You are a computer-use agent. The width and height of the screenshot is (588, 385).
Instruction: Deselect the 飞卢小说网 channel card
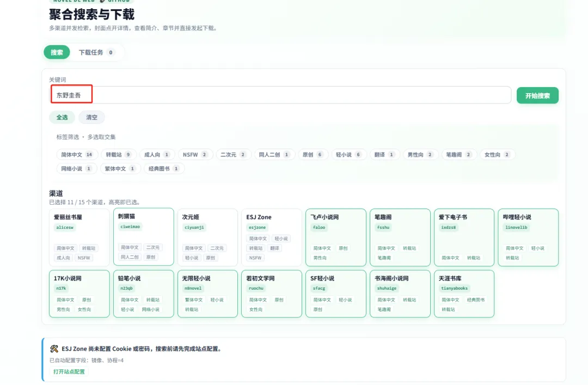tap(335, 237)
